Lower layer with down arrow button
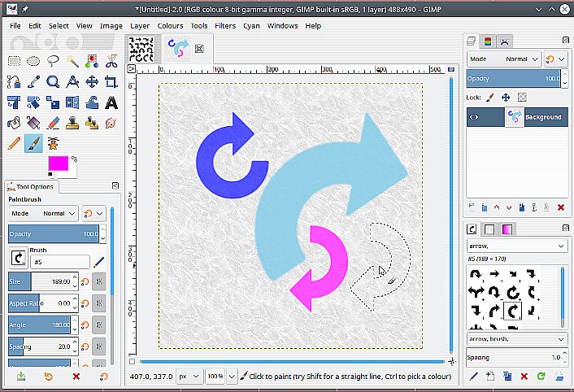Image resolution: width=574 pixels, height=392 pixels. coord(509,207)
